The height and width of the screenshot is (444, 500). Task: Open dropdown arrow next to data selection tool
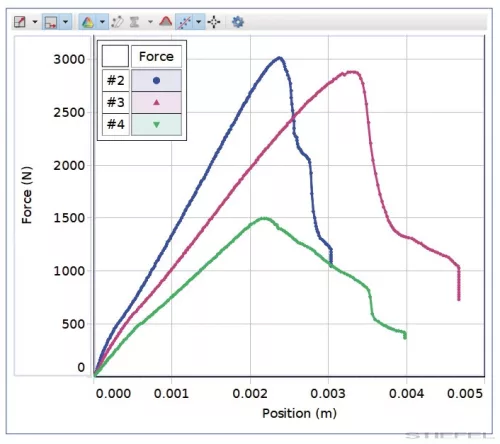(x=65, y=22)
